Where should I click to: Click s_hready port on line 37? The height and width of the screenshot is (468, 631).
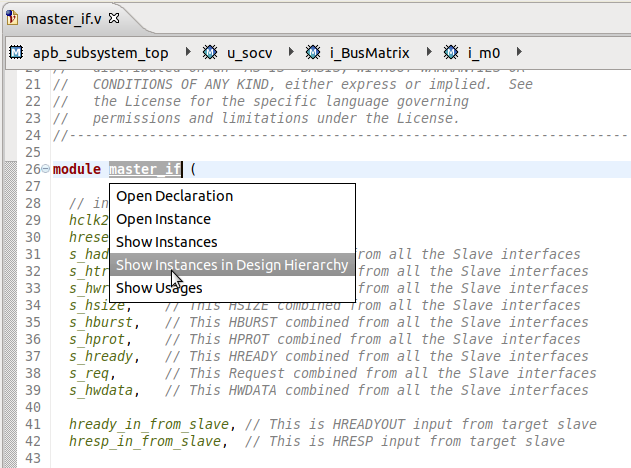pyautogui.click(x=100, y=356)
